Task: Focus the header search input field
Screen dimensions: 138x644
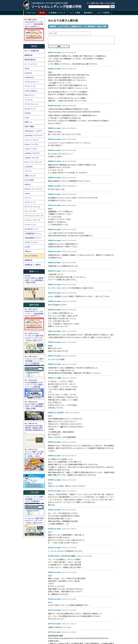Action: click(x=99, y=7)
